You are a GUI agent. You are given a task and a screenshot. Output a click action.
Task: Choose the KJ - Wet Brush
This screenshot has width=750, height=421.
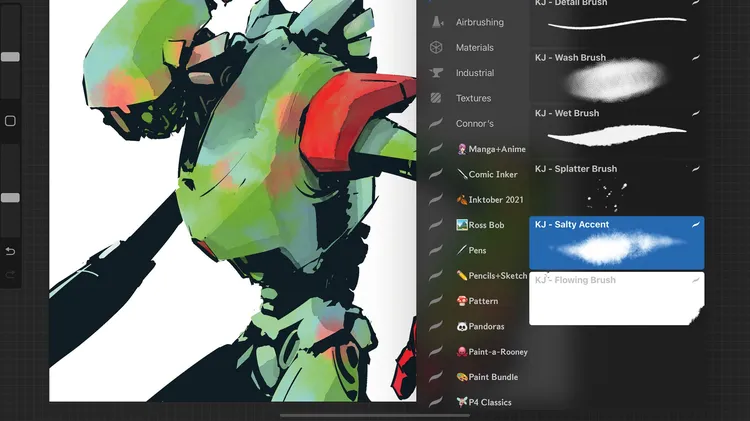pyautogui.click(x=617, y=132)
